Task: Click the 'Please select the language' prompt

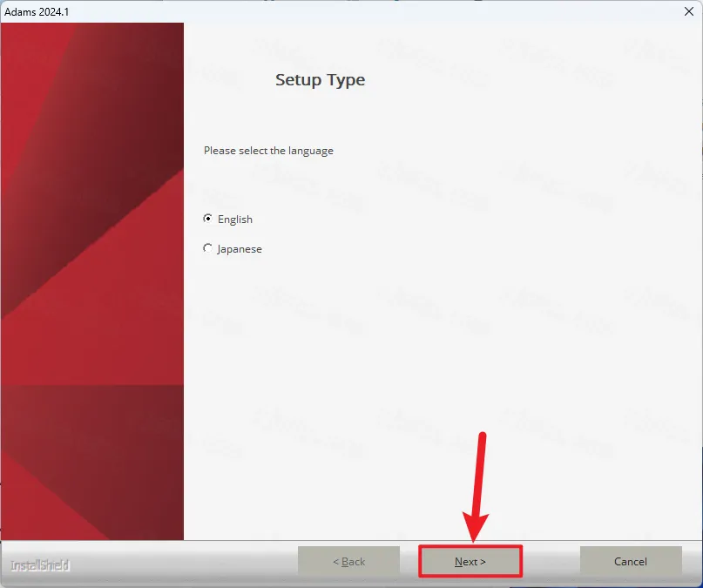Action: [x=268, y=151]
